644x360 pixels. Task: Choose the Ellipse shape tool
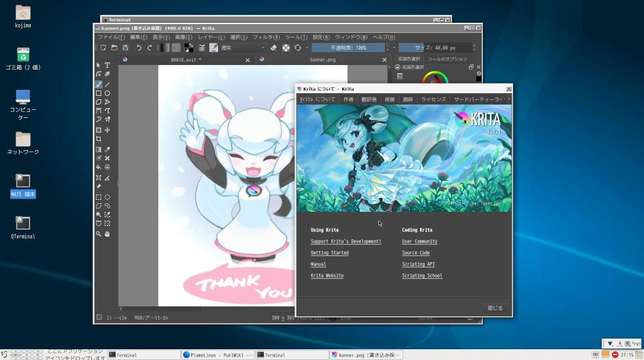coord(107,93)
